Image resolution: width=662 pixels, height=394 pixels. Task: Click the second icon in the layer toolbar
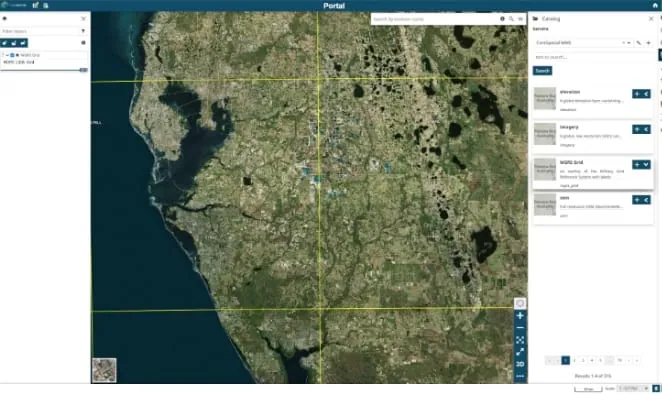pyautogui.click(x=14, y=43)
